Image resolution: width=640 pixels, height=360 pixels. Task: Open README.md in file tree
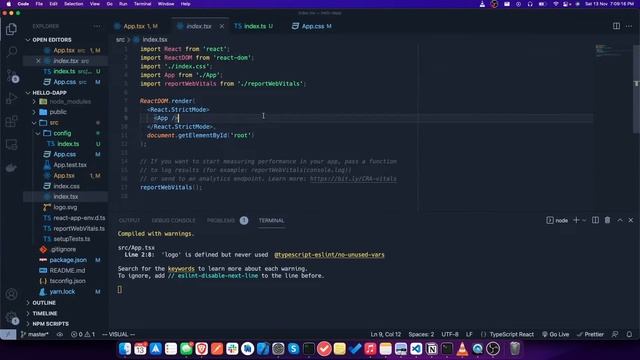(x=66, y=271)
